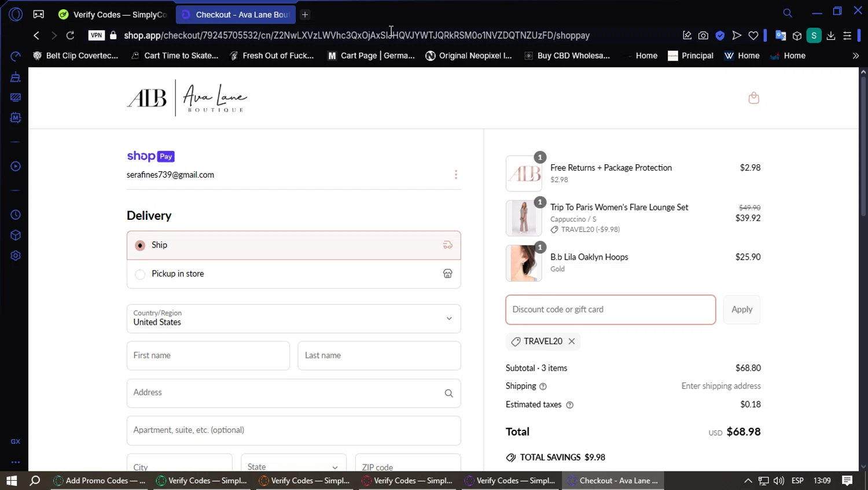868x490 pixels.
Task: Focus the Last name field
Action: (x=379, y=356)
